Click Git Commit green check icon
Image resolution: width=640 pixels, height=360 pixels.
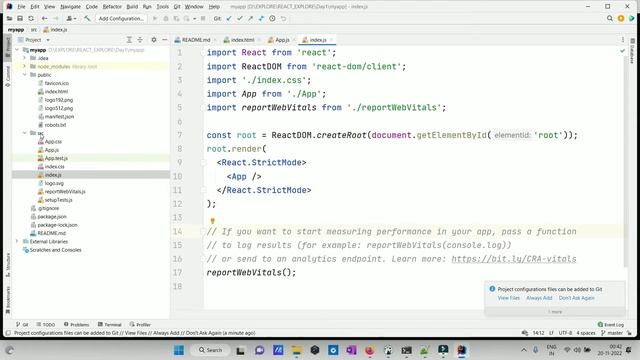point(240,18)
